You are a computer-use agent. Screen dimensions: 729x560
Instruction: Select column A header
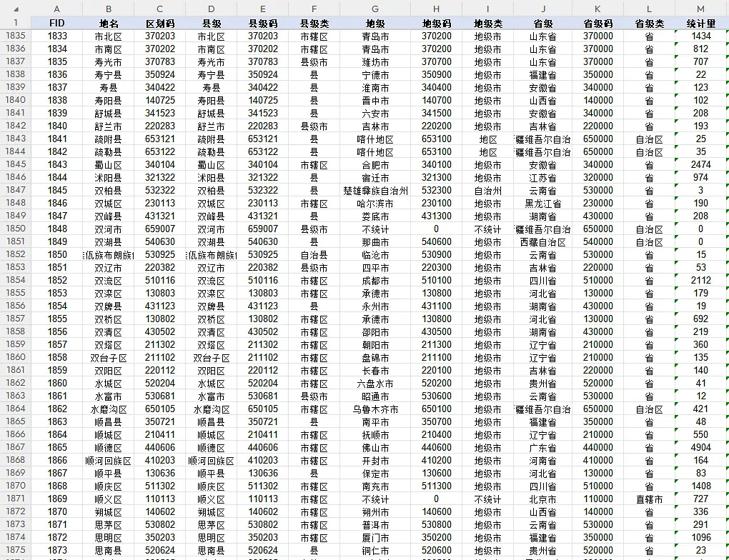click(56, 9)
